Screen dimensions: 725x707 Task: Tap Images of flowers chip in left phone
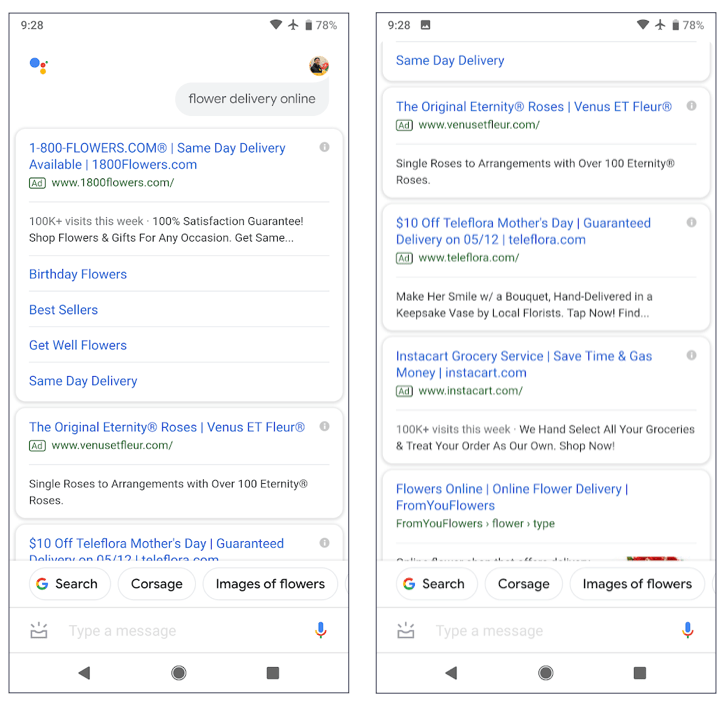(270, 584)
